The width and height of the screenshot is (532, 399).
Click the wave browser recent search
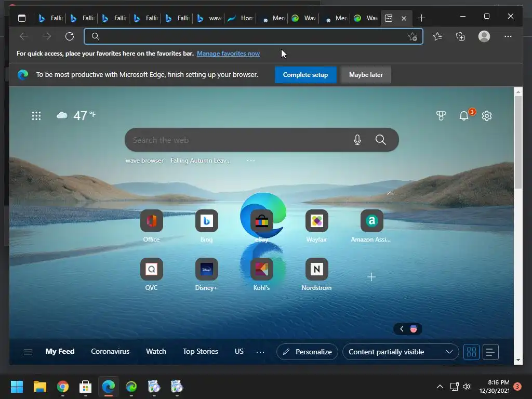[x=144, y=161]
